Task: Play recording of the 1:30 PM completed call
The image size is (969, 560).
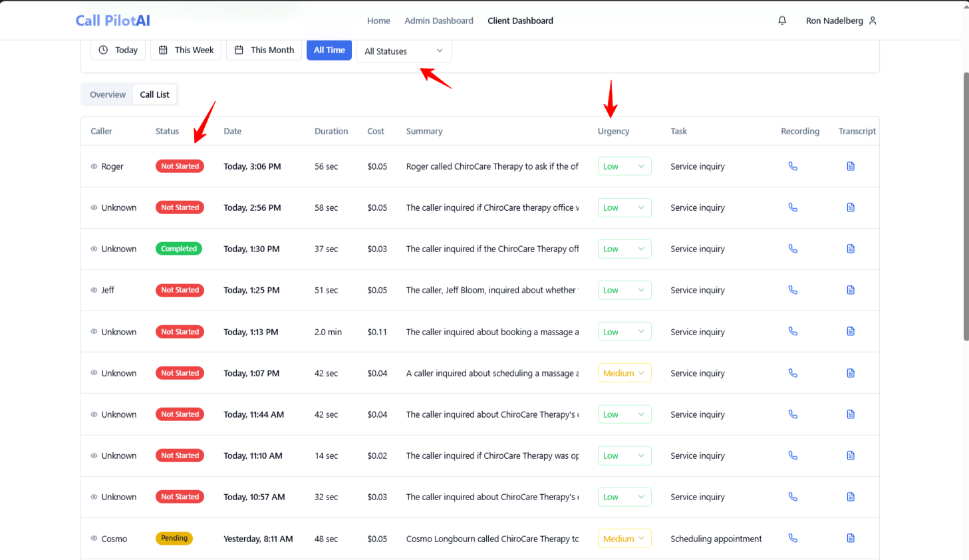Action: click(x=793, y=249)
